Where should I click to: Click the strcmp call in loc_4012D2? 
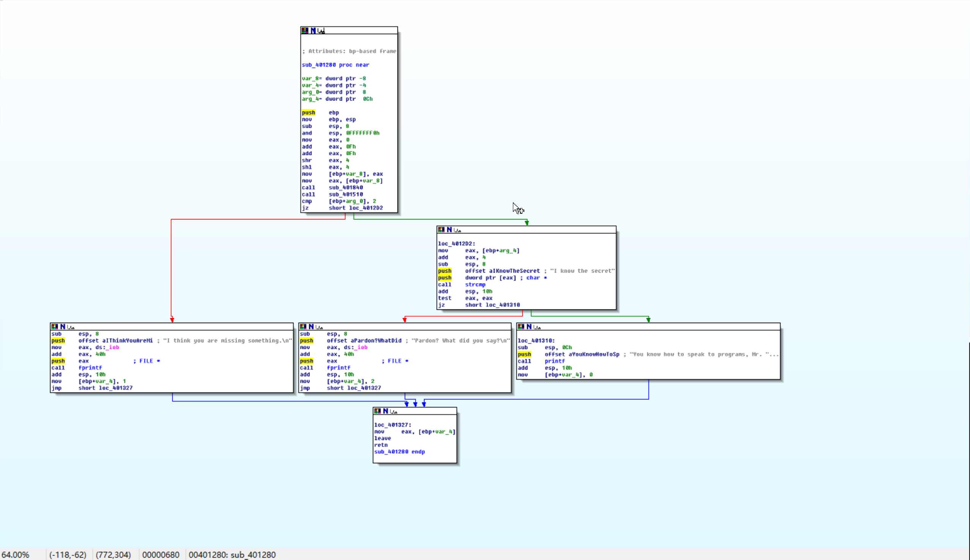pos(475,285)
